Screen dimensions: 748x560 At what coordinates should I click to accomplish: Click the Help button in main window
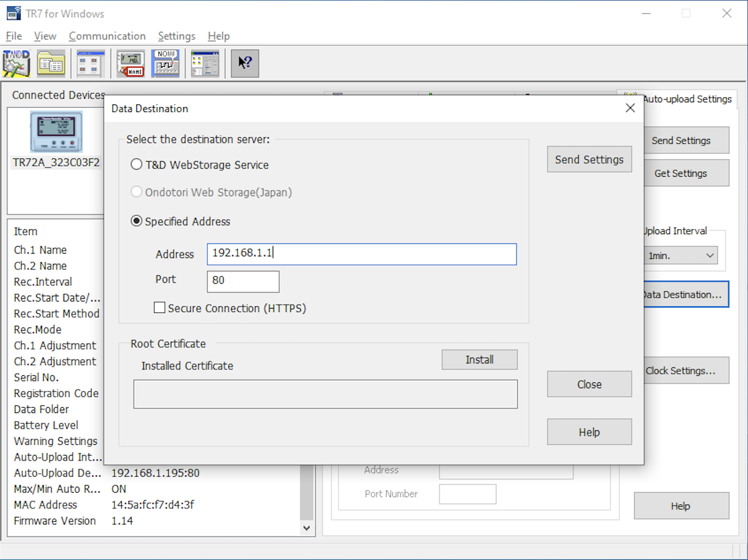click(x=681, y=506)
